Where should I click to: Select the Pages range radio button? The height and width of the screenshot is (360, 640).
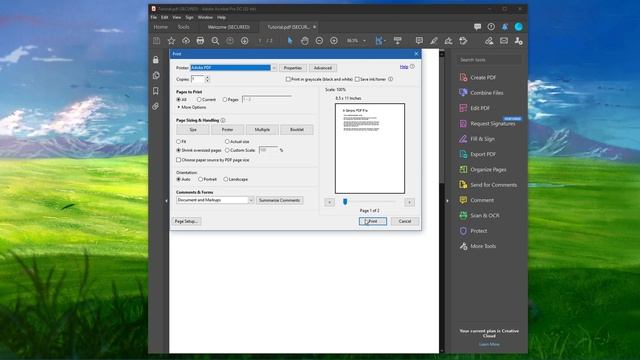225,100
